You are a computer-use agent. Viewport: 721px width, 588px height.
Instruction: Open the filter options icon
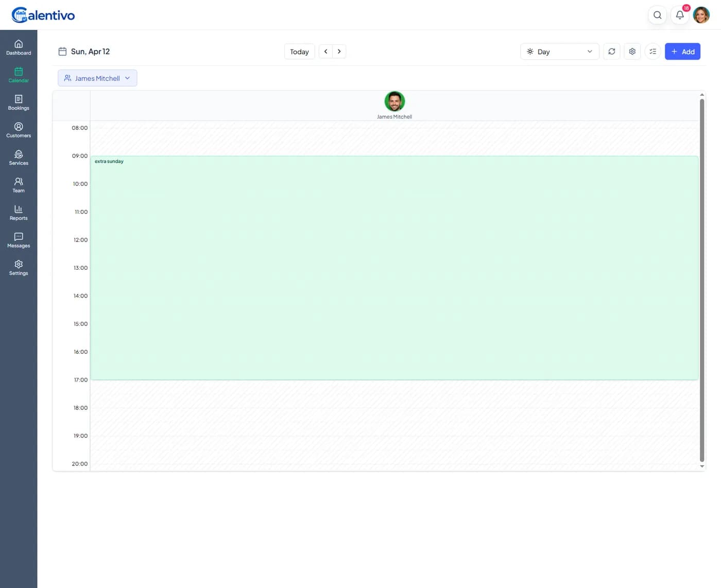(x=653, y=51)
